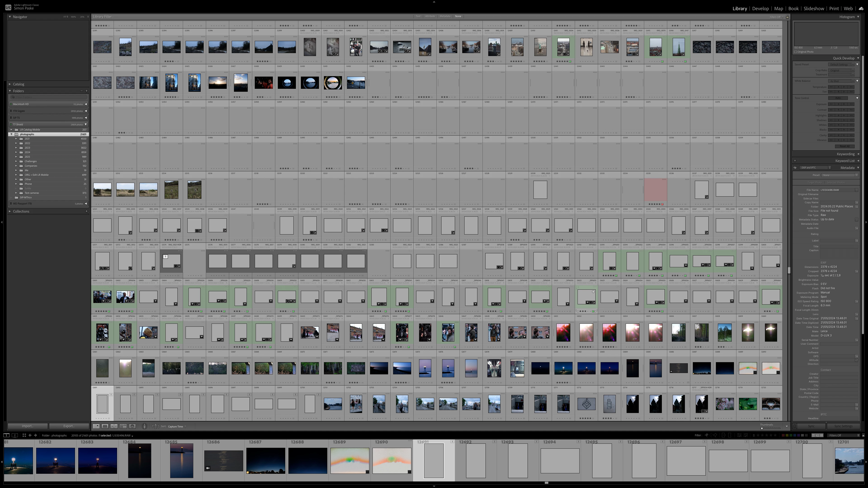
Task: Toggle sort direction A-Z icon
Action: click(155, 426)
